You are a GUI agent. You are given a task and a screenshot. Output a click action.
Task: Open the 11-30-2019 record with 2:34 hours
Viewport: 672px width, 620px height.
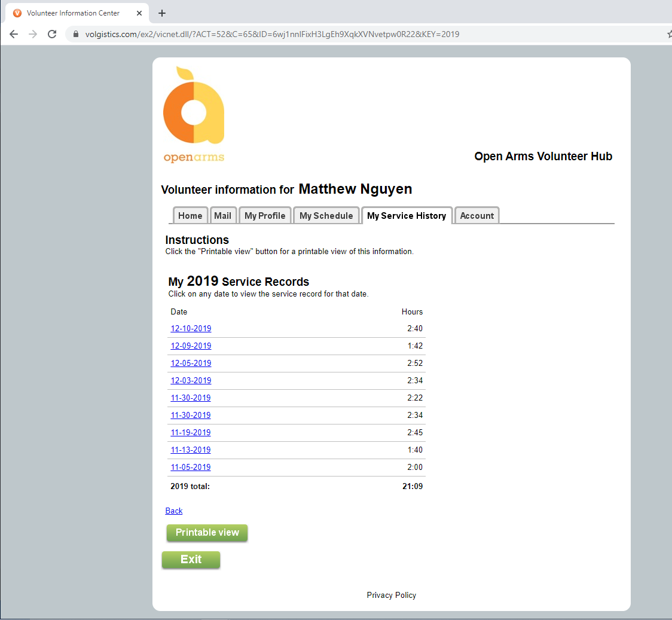pyautogui.click(x=191, y=415)
